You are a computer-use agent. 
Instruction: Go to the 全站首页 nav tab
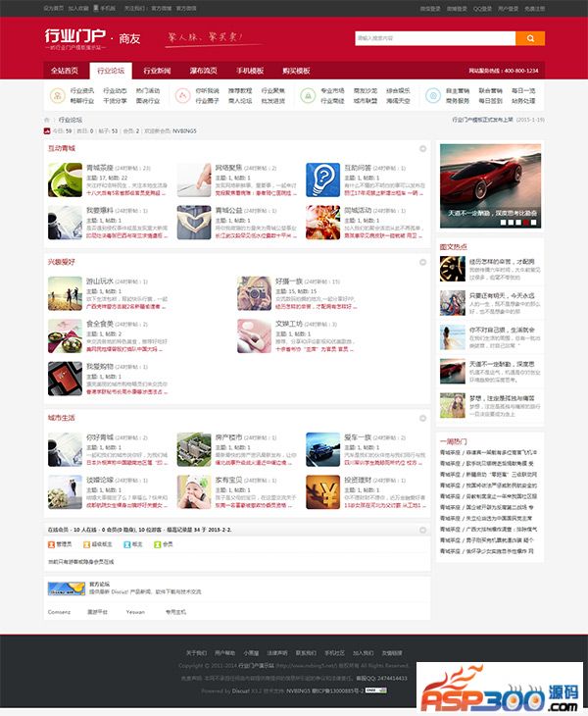click(65, 71)
